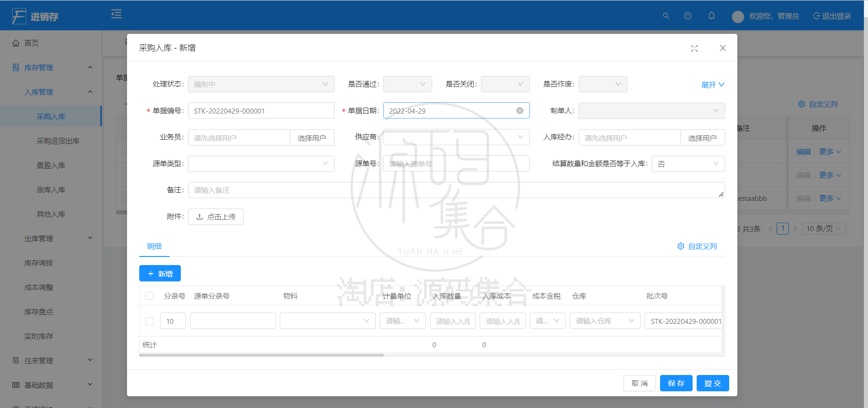
Task: Open the search icon in header
Action: click(666, 16)
